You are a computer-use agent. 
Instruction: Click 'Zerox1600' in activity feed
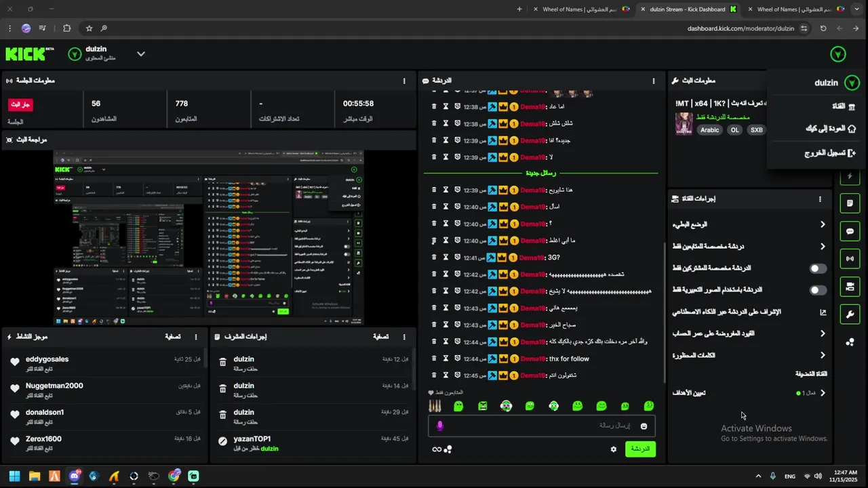pos(43,439)
